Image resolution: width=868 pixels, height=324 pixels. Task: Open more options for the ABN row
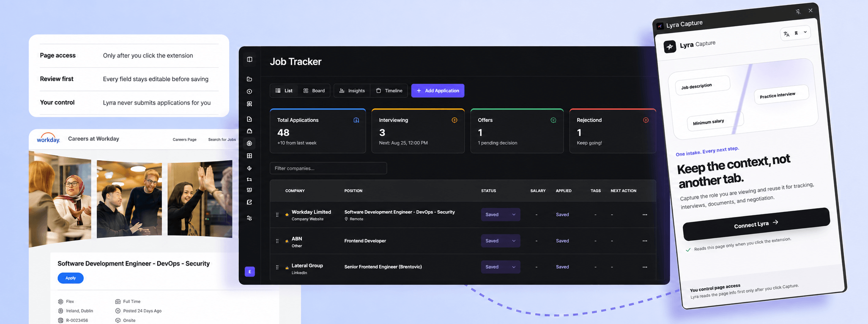tap(645, 241)
